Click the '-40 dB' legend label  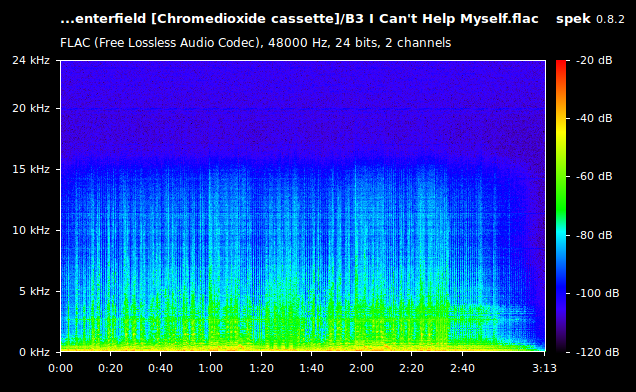point(594,118)
